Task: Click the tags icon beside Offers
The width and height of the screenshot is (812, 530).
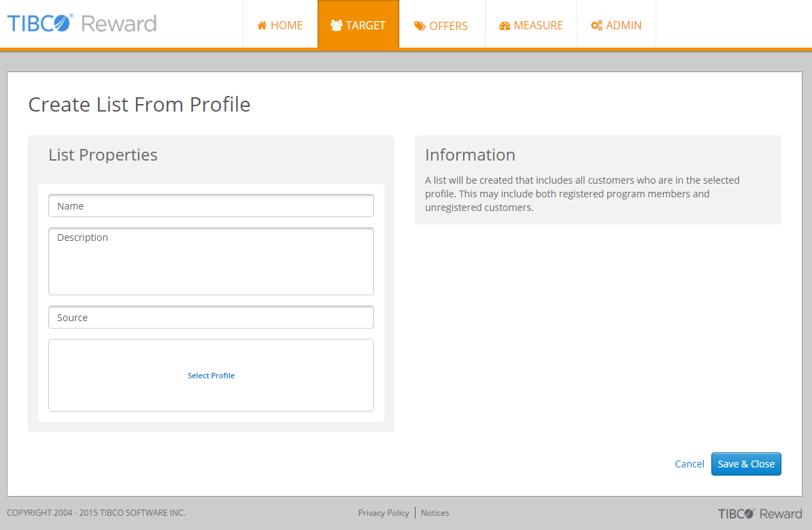Action: click(420, 27)
